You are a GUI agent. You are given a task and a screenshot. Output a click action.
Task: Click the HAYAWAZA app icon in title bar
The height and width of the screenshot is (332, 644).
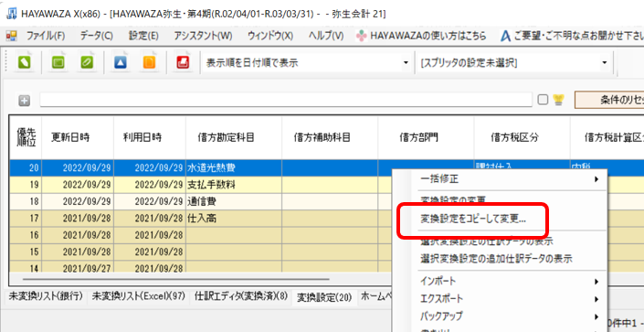[x=12, y=14]
